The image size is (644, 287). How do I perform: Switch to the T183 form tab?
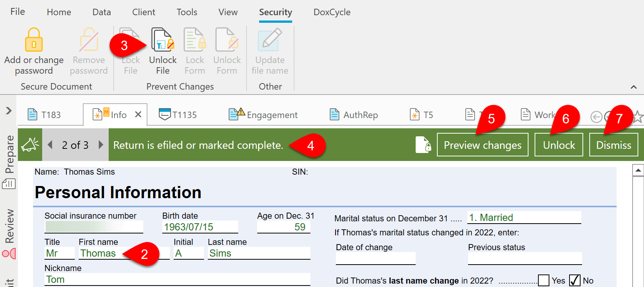(44, 115)
